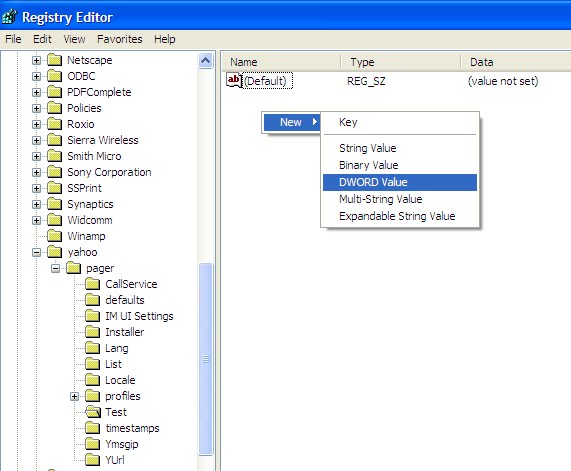
Task: Click the Data column header
Action: [x=516, y=62]
